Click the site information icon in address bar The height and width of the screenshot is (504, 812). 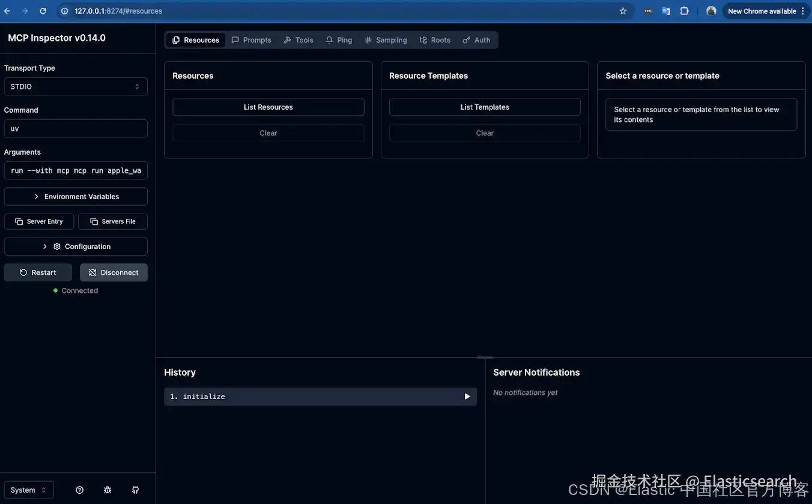[65, 11]
